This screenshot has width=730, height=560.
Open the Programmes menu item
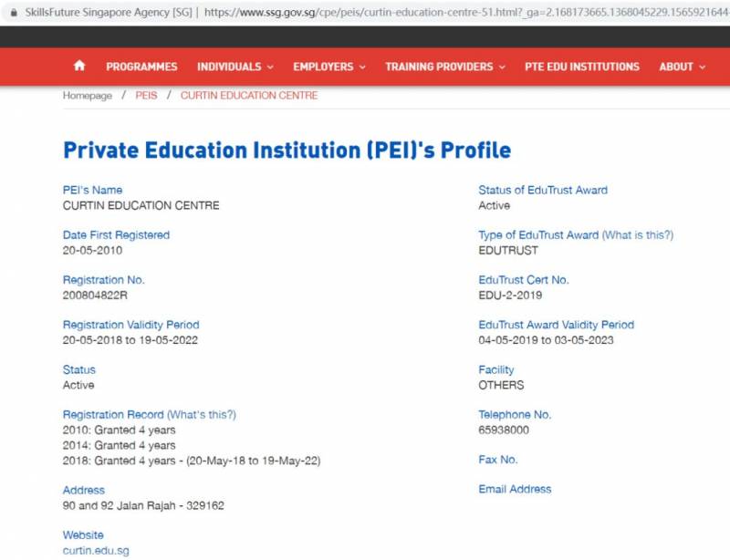pos(141,67)
